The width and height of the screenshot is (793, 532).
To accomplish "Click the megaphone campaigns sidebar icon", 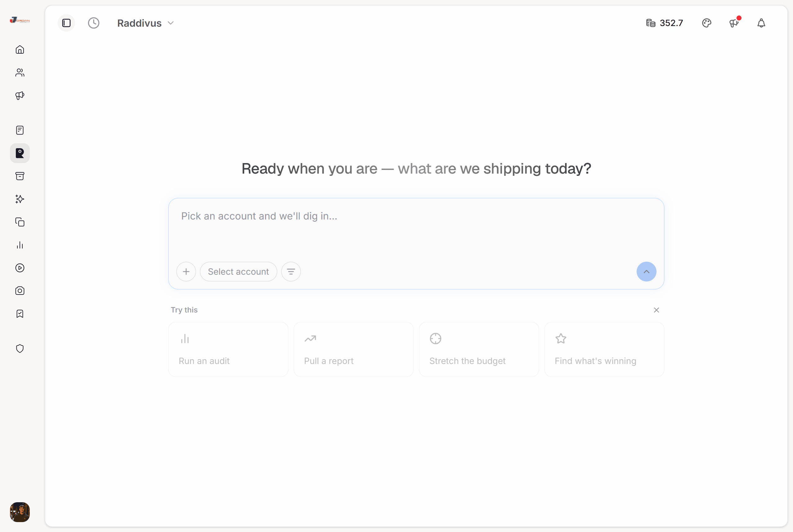I will [20, 96].
